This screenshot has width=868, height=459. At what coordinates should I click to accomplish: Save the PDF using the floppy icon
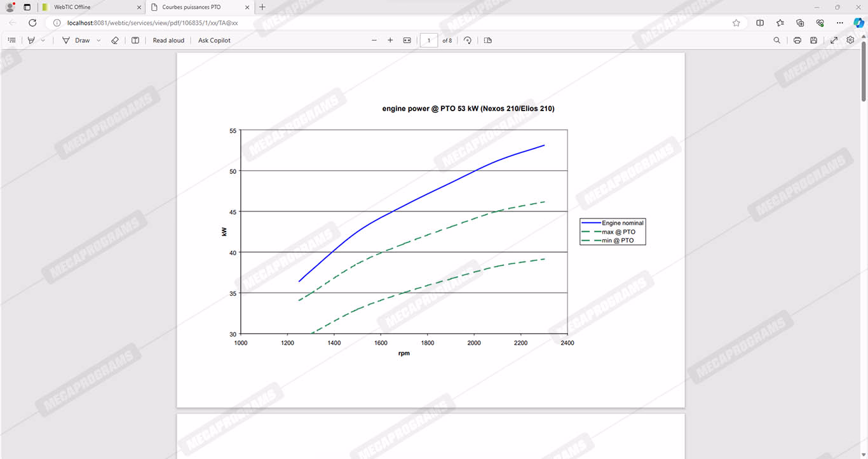click(x=813, y=40)
